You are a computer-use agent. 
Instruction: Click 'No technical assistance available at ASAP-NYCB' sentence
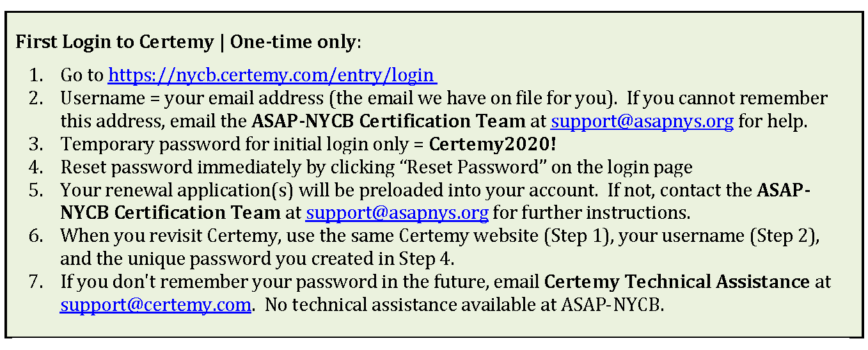465,304
